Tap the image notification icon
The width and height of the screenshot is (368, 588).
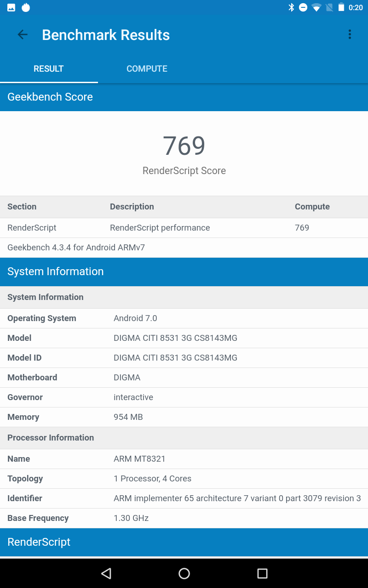coord(11,7)
